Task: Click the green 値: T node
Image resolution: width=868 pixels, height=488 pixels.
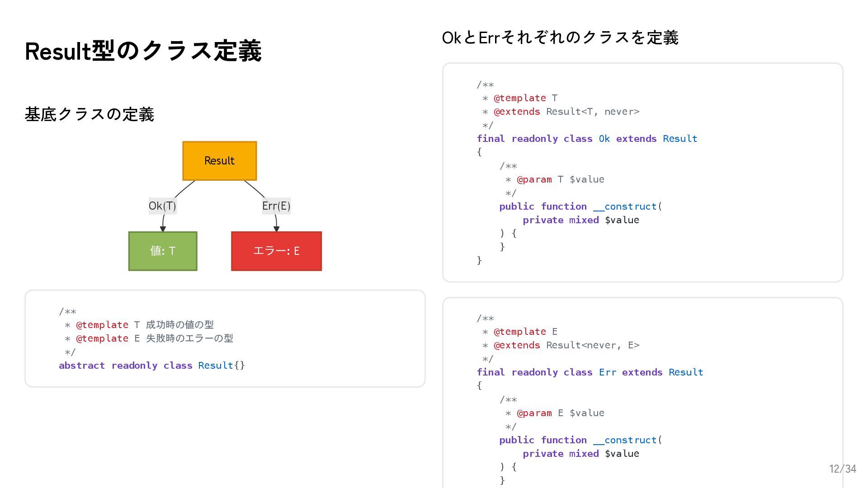Action: coord(163,251)
